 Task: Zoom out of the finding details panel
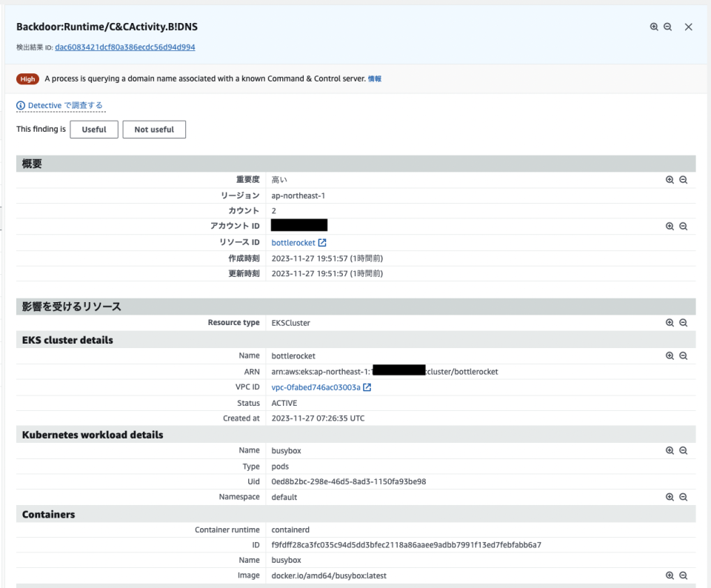click(x=667, y=27)
